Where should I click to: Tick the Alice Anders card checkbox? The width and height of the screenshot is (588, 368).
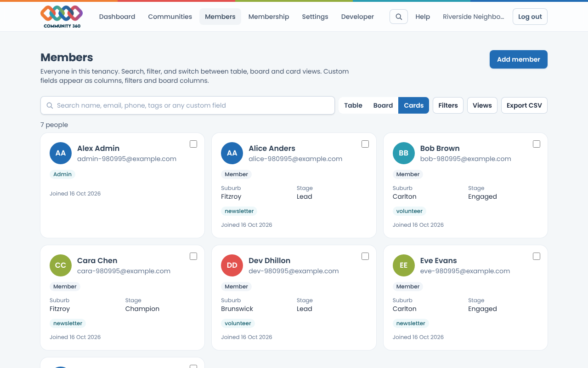(x=365, y=144)
